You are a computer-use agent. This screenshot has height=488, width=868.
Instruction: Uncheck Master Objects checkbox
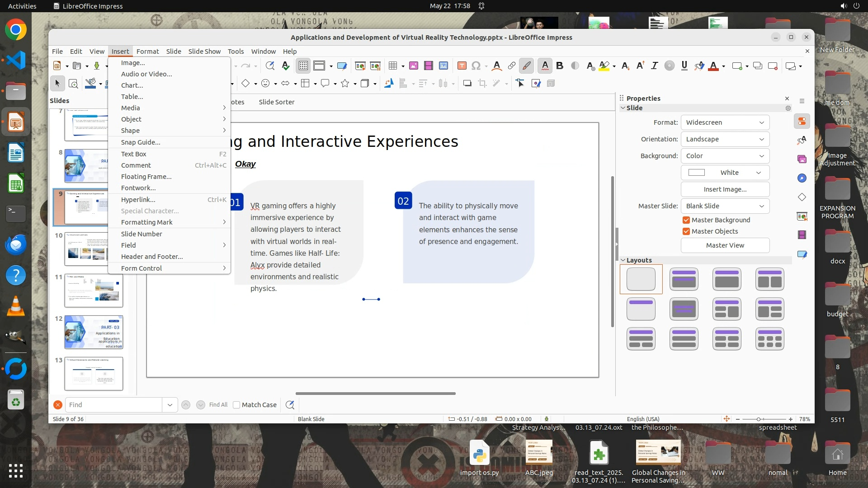coord(686,231)
